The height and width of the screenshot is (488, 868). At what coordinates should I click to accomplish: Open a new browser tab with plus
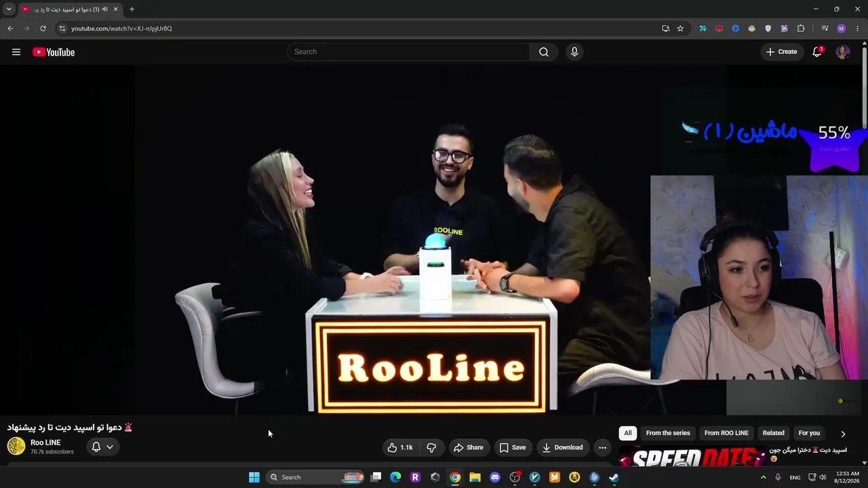click(132, 9)
